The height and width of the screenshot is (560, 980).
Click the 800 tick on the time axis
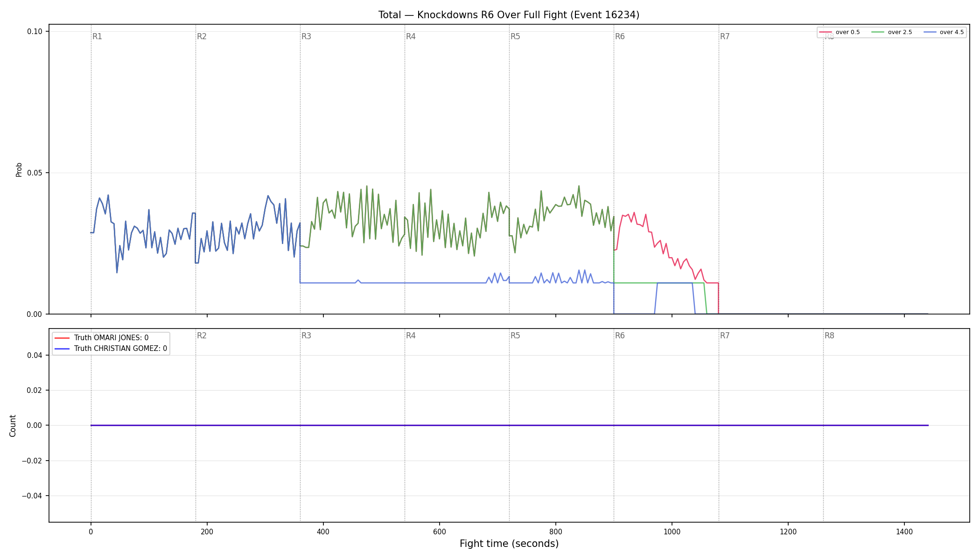(x=555, y=532)
